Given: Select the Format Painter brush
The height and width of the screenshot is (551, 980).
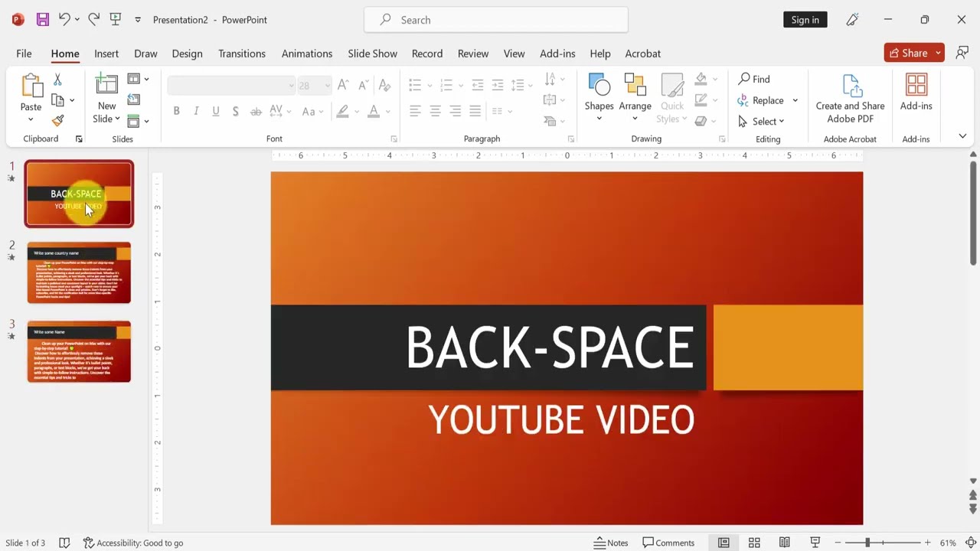Looking at the screenshot, I should (57, 121).
